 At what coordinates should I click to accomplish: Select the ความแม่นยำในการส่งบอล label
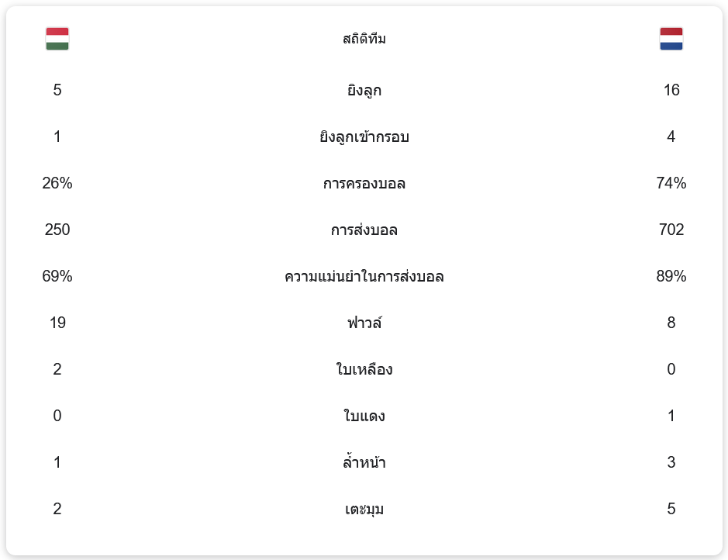click(x=364, y=277)
